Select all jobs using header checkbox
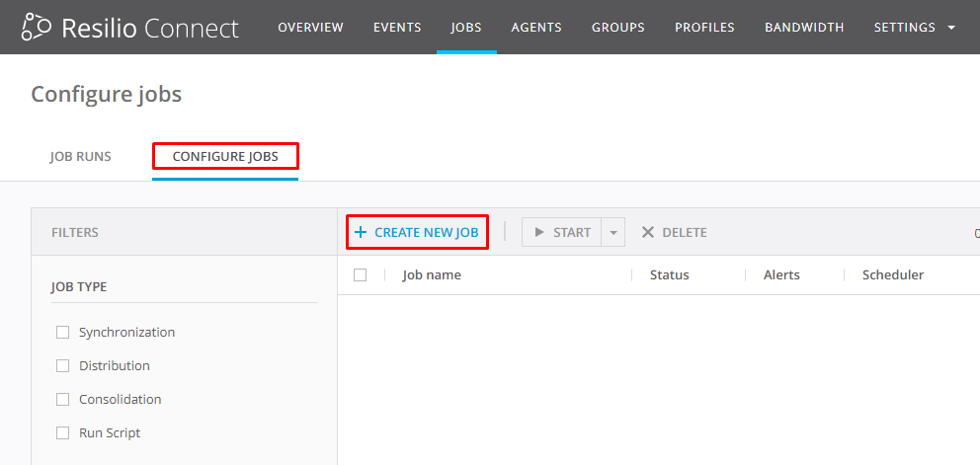 [361, 275]
